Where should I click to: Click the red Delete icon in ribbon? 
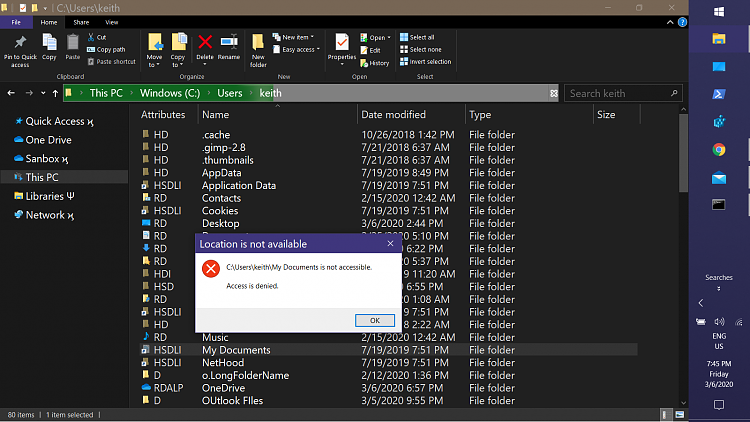pyautogui.click(x=205, y=45)
